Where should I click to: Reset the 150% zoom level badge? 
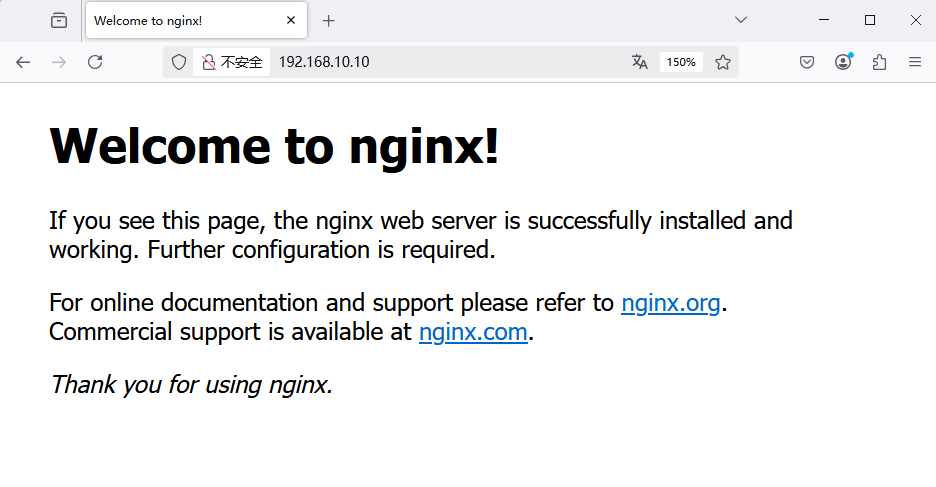point(681,62)
